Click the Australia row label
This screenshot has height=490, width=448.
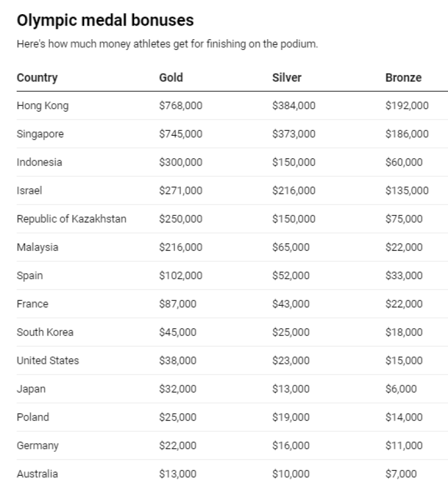[37, 474]
